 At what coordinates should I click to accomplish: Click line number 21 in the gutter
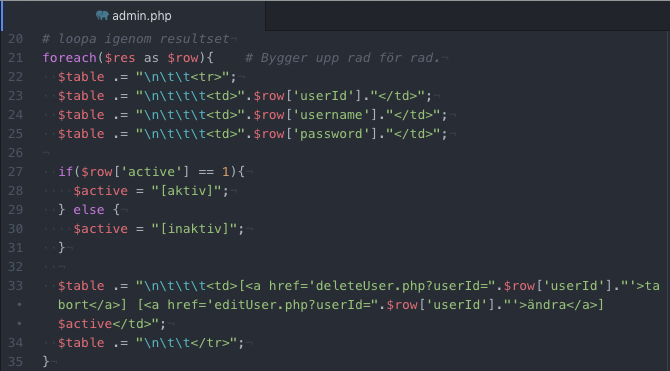click(15, 58)
